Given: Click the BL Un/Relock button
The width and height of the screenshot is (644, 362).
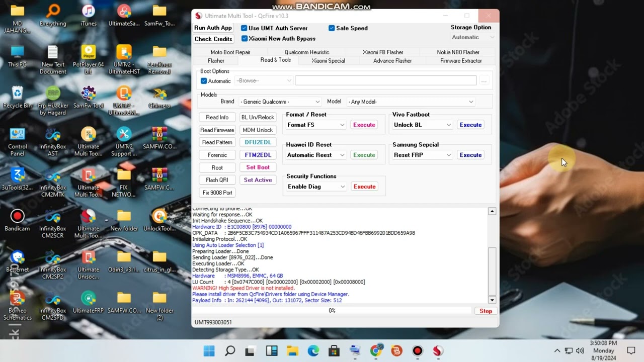Looking at the screenshot, I should 258,117.
